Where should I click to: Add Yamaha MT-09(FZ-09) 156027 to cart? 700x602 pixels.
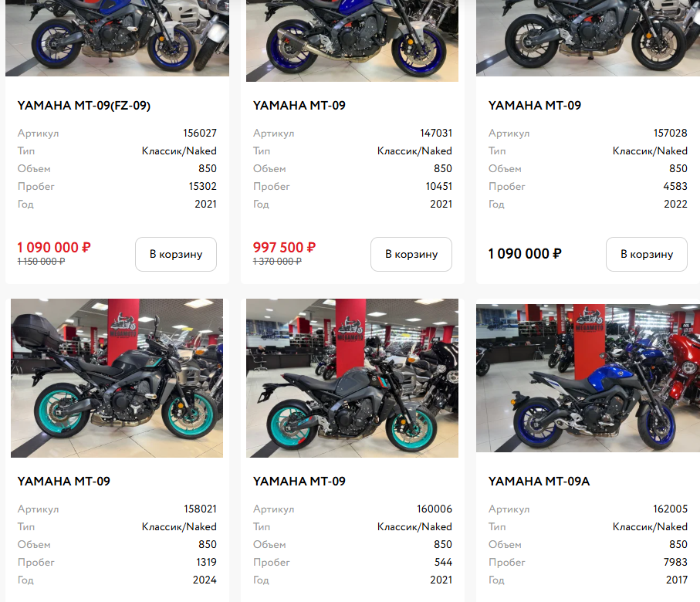click(176, 254)
